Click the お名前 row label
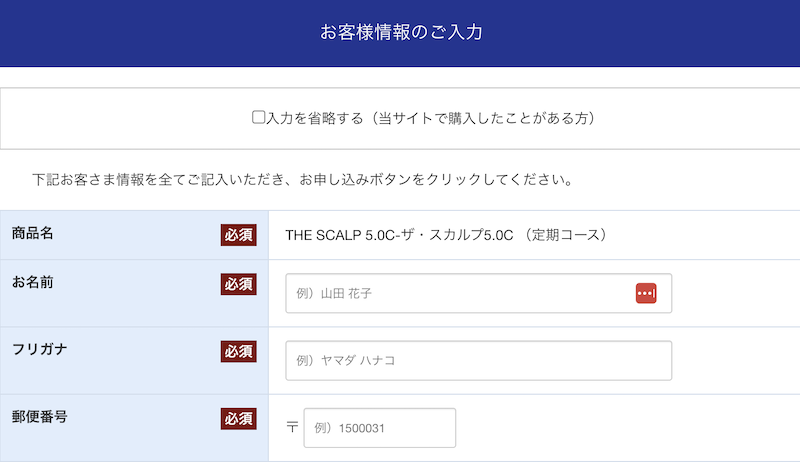The height and width of the screenshot is (462, 800). click(33, 282)
